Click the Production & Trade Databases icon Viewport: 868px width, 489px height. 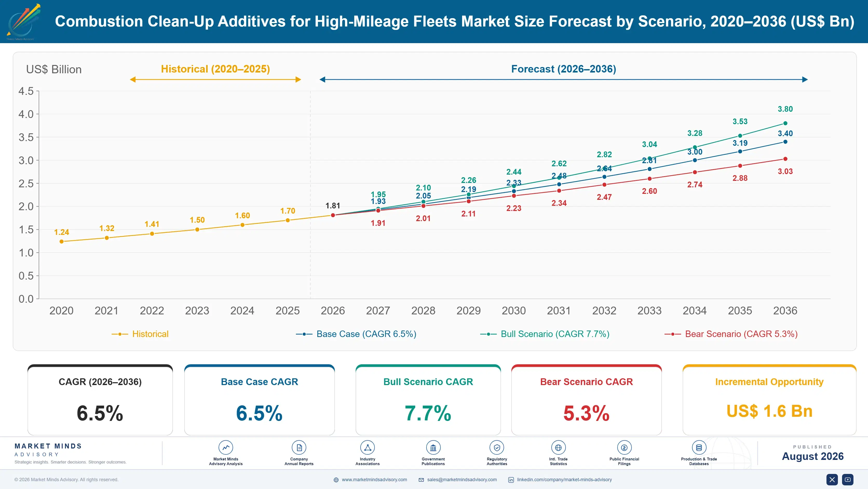point(699,447)
